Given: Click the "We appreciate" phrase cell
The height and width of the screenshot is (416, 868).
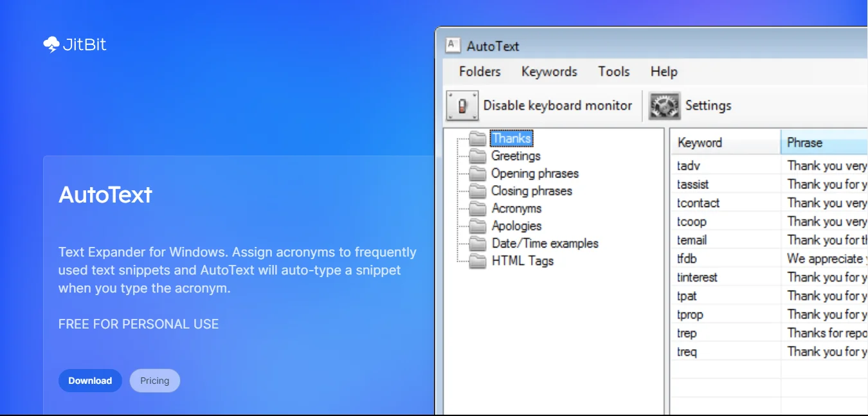Looking at the screenshot, I should [825, 258].
